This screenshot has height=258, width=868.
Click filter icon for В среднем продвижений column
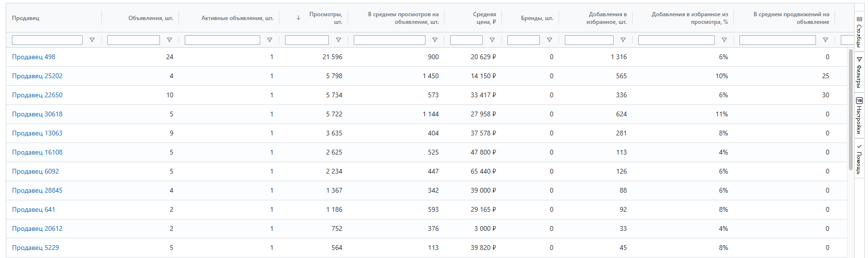[826, 40]
